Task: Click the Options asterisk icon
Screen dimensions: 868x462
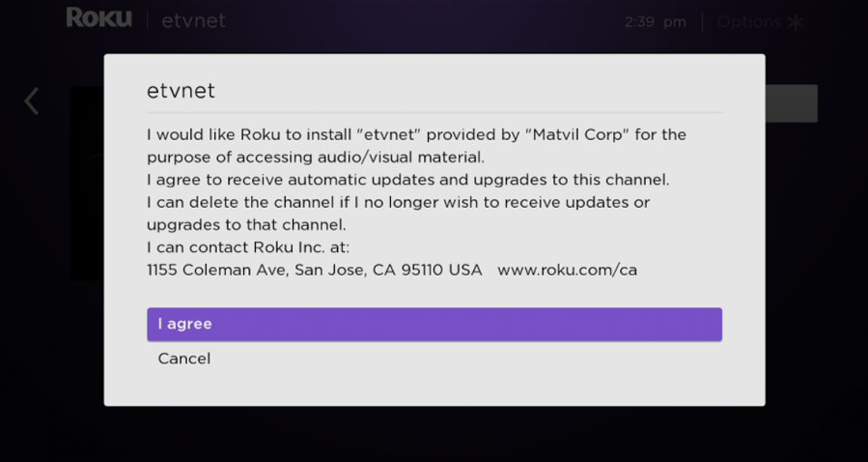Action: [796, 21]
